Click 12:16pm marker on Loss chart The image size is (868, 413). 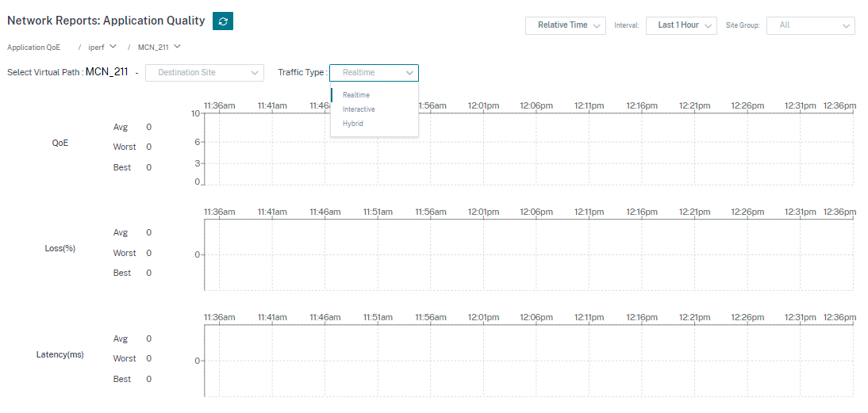(642, 212)
